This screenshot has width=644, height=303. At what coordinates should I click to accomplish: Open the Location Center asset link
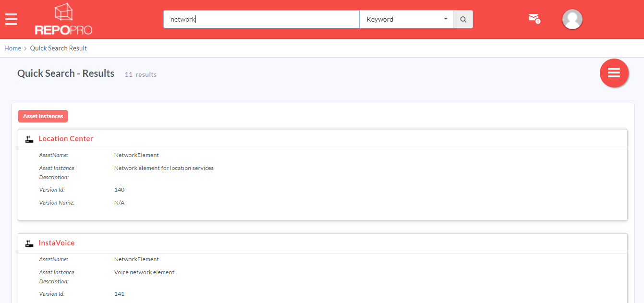66,139
